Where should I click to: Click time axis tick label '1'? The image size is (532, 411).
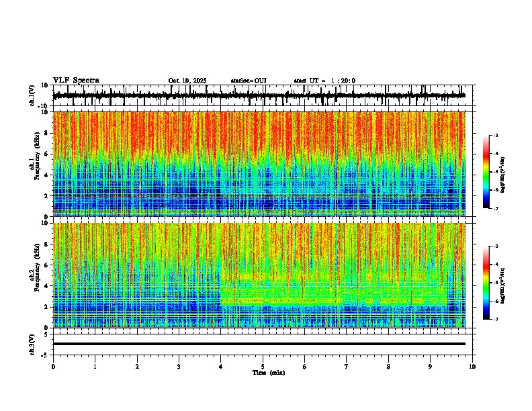(95, 367)
